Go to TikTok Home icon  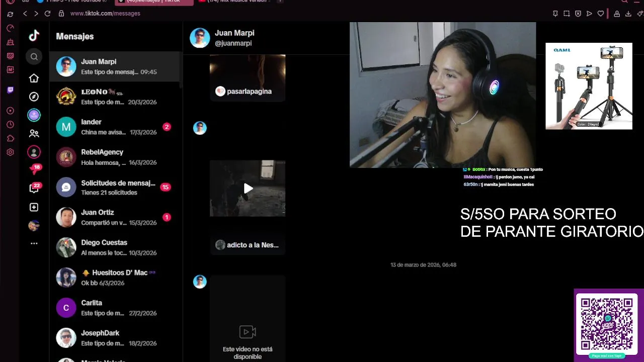coord(34,78)
